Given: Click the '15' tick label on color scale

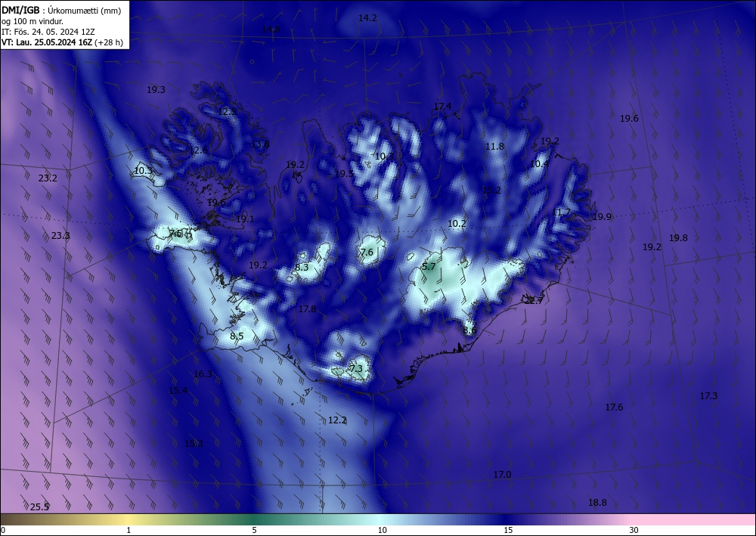Looking at the screenshot, I should (x=508, y=531).
